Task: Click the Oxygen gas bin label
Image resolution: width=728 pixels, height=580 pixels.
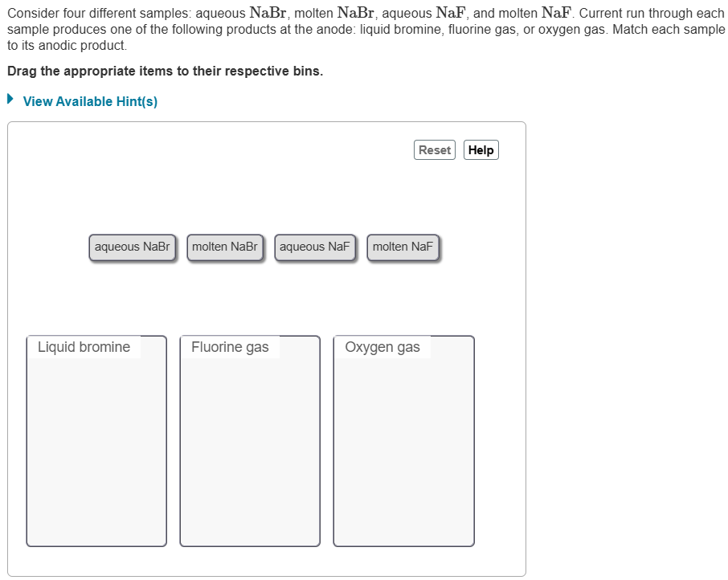Action: (382, 347)
